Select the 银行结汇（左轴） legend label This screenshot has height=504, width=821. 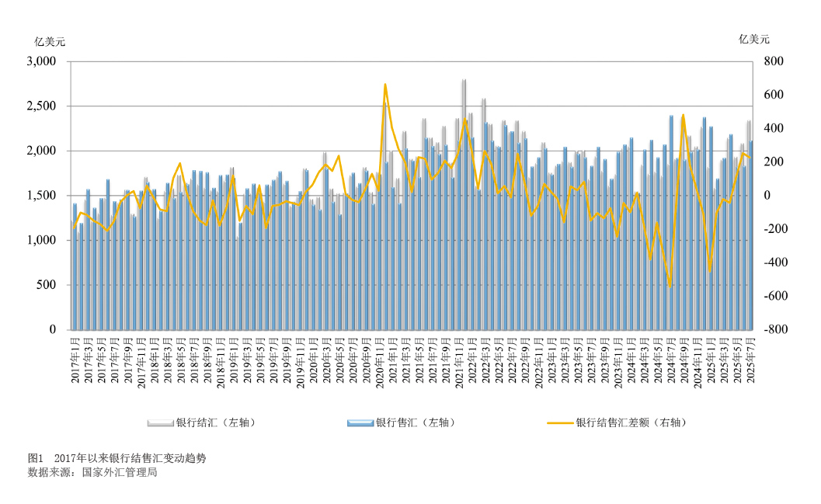[215, 423]
